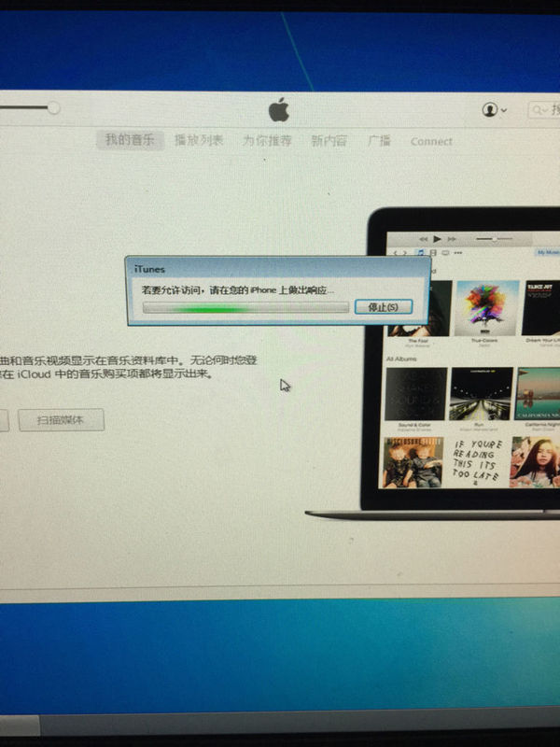Click the Apple logo in the iTunes header
The image size is (560, 747).
point(279,109)
